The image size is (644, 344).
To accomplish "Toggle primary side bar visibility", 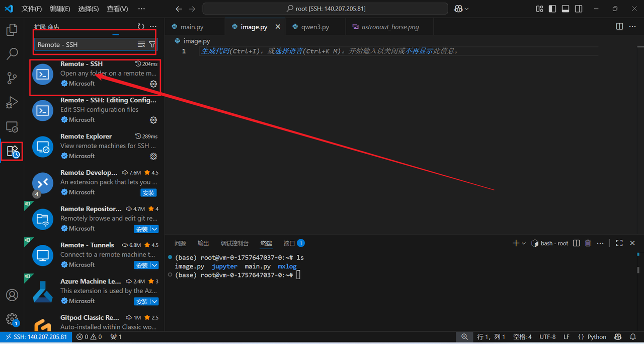I will (552, 9).
